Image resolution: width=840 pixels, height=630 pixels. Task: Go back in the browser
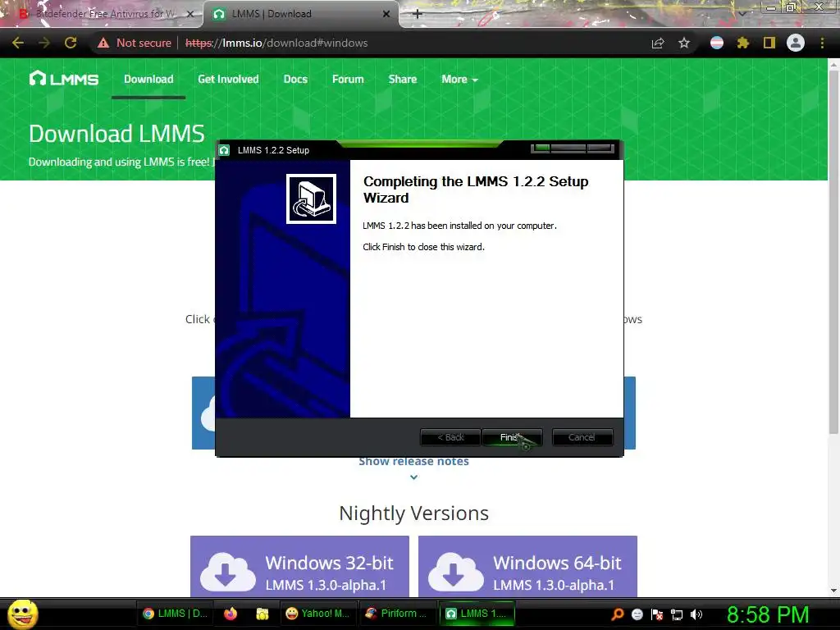tap(18, 43)
